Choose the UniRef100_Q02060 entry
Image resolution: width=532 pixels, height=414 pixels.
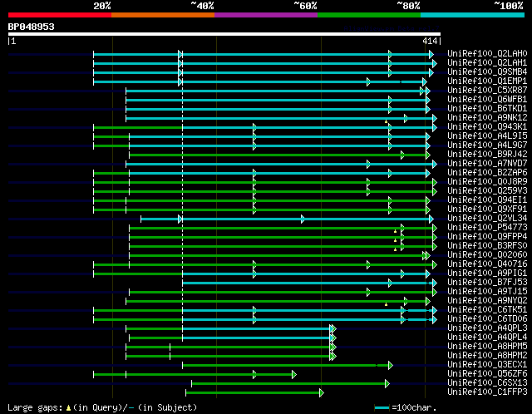pos(487,255)
